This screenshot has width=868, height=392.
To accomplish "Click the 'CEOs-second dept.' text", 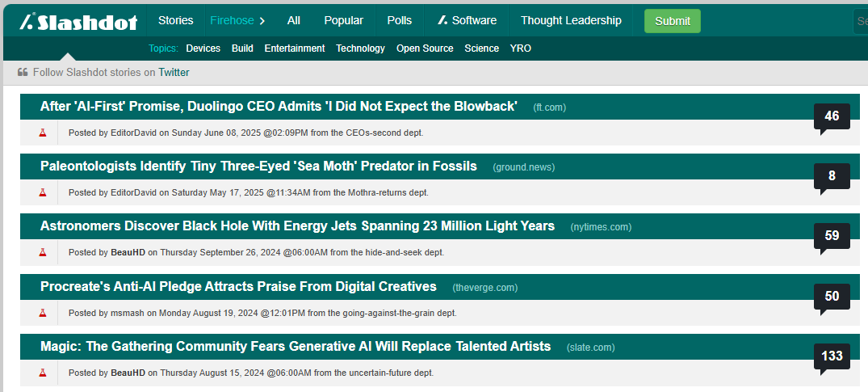I will 385,133.
